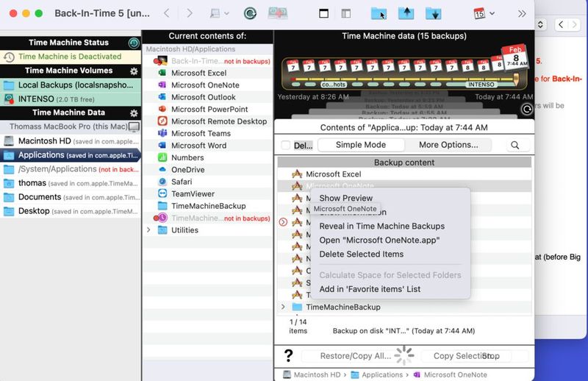Open the Time Machine Data gear menu
The height and width of the screenshot is (381, 588).
pyautogui.click(x=134, y=113)
